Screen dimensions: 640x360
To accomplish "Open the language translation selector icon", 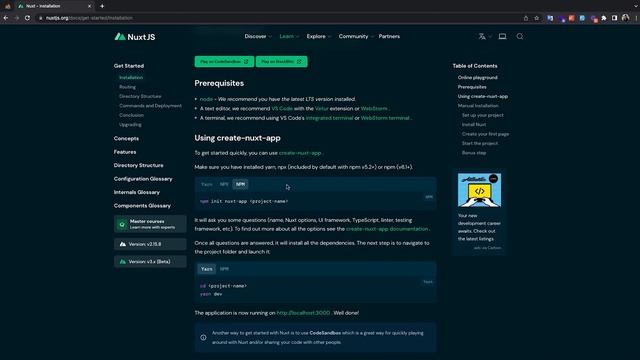I will 482,36.
